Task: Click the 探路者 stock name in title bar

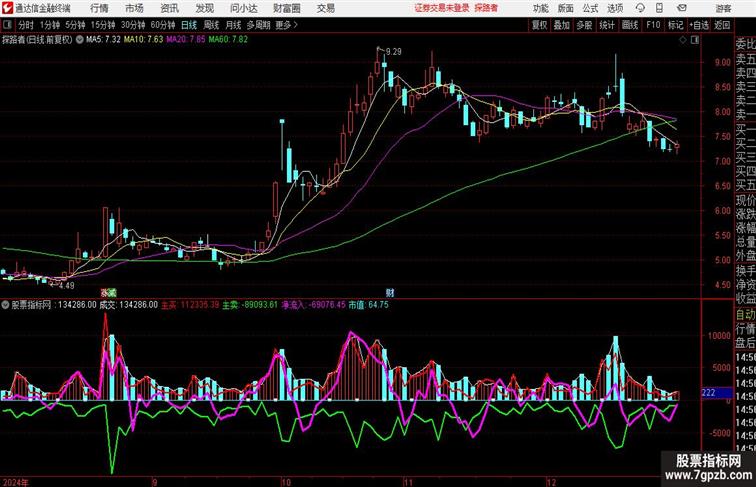Action: tap(486, 8)
